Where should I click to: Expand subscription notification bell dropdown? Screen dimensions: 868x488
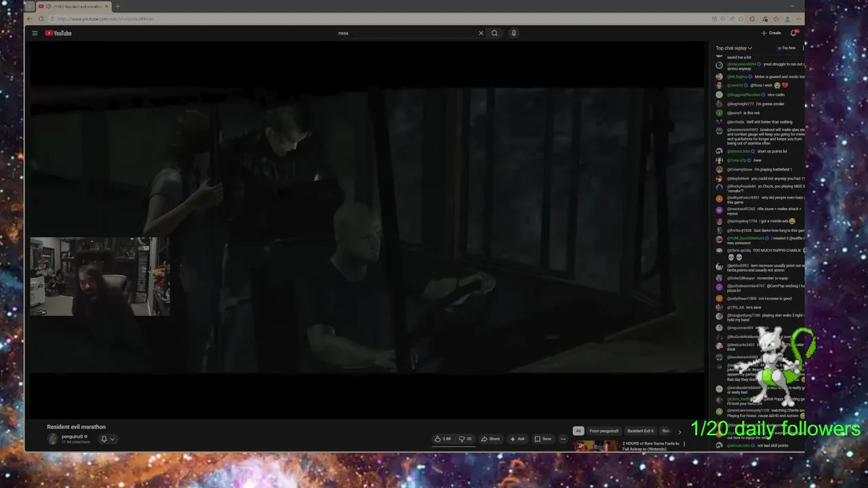(x=108, y=439)
